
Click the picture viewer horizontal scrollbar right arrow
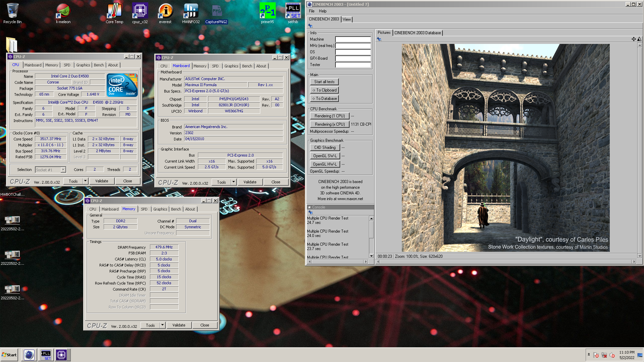click(x=634, y=262)
